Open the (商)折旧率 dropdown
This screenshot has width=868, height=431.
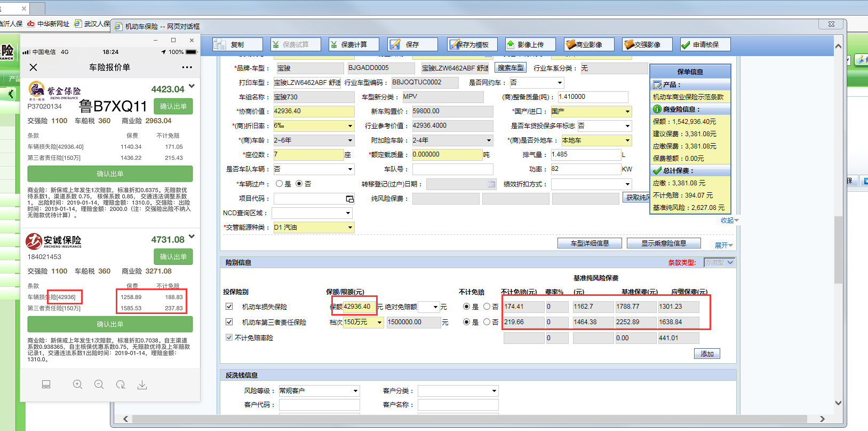click(350, 126)
